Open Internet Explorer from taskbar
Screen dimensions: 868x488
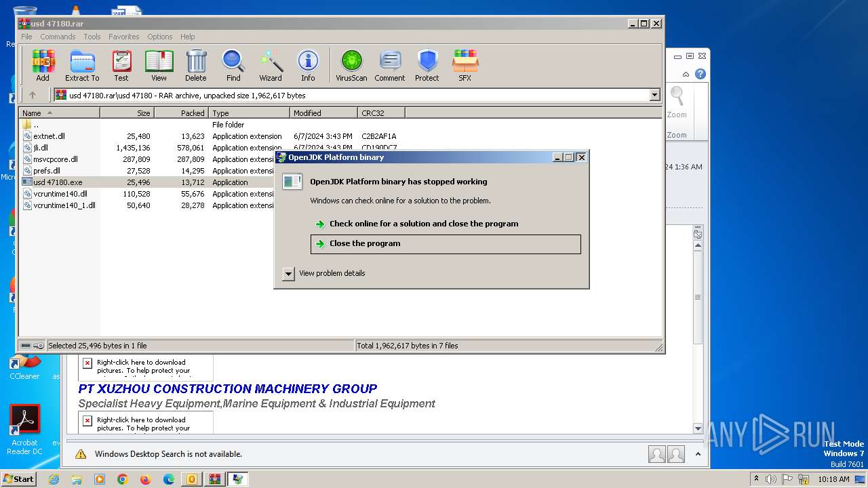click(x=54, y=479)
